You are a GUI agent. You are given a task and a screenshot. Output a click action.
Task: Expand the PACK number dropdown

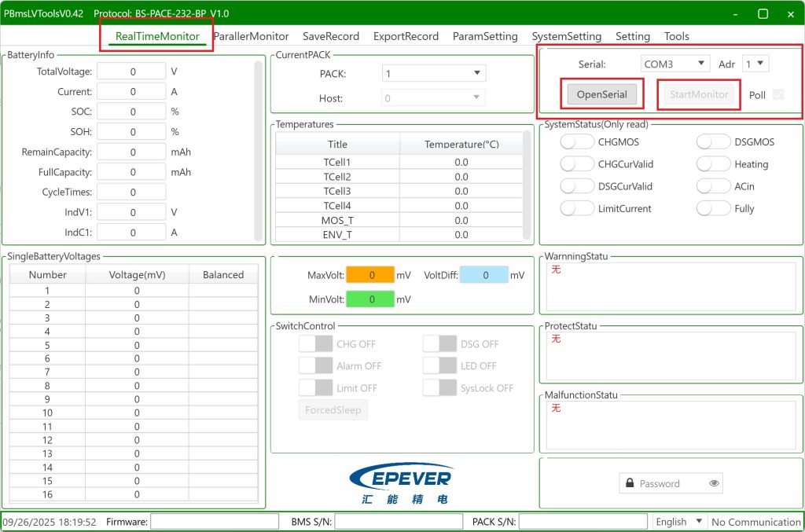[434, 73]
